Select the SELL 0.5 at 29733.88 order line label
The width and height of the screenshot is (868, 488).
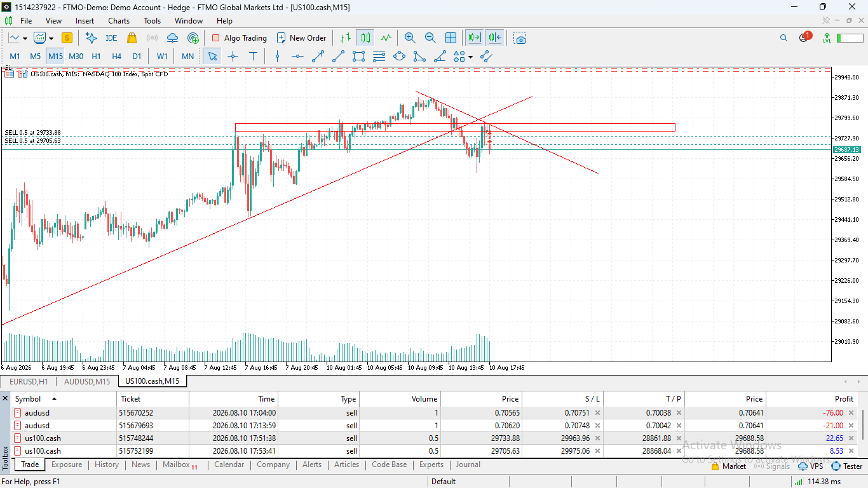point(33,133)
